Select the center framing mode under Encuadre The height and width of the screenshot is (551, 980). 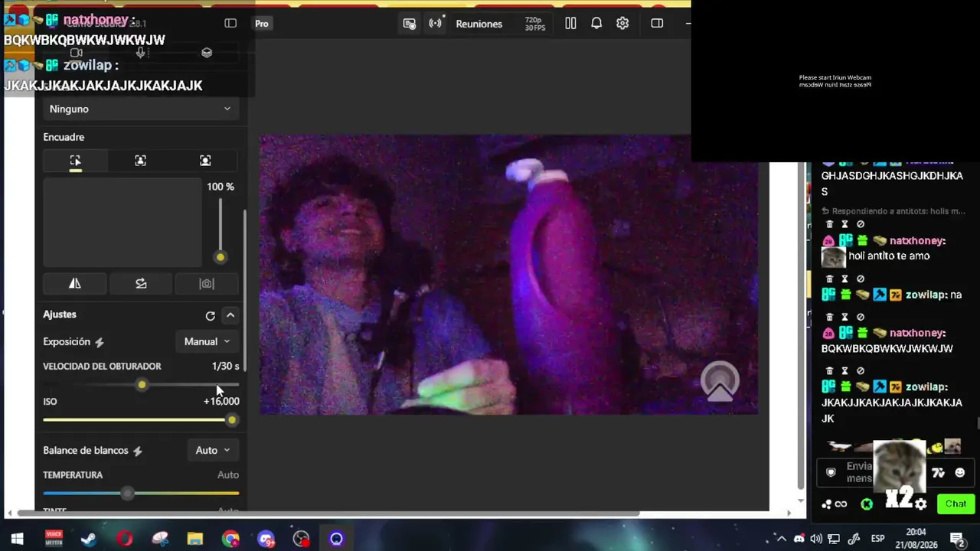pos(140,161)
